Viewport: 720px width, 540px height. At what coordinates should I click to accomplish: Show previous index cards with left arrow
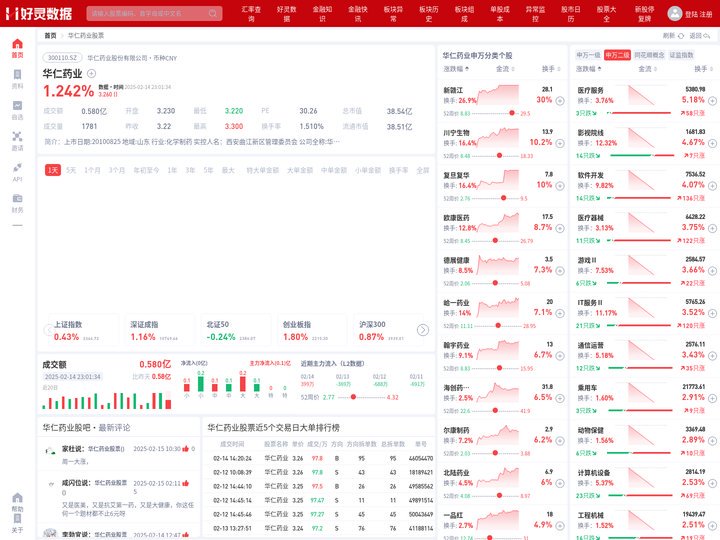click(x=48, y=330)
